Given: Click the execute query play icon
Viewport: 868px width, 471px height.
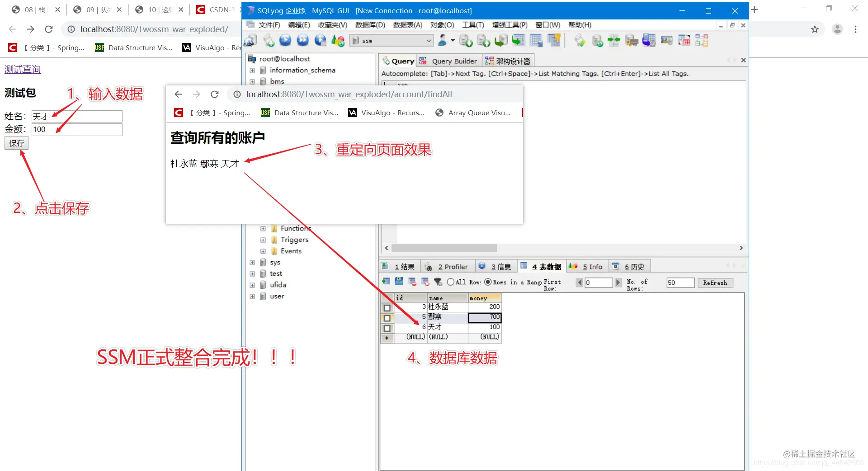Looking at the screenshot, I should coord(285,41).
